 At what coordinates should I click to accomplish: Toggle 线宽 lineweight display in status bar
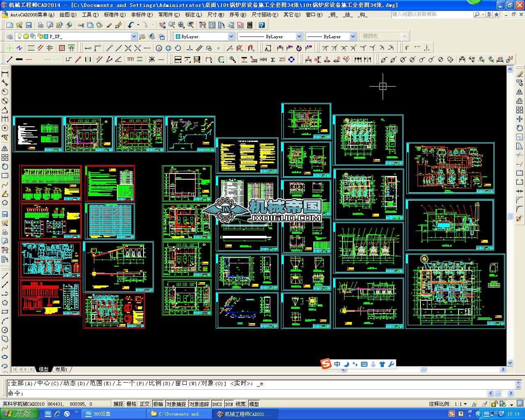240,404
